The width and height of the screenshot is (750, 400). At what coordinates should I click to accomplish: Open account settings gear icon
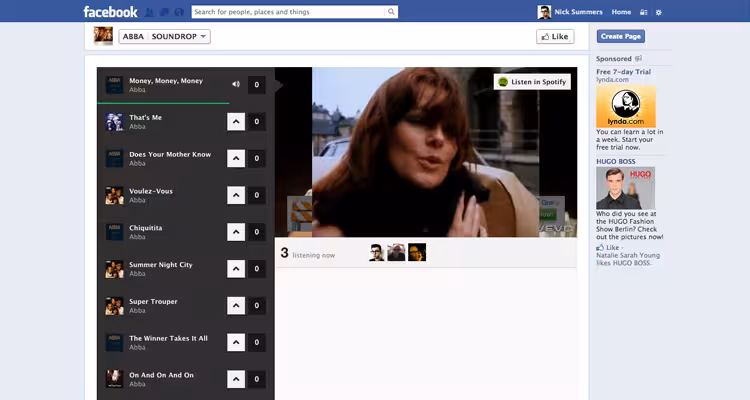pos(659,12)
